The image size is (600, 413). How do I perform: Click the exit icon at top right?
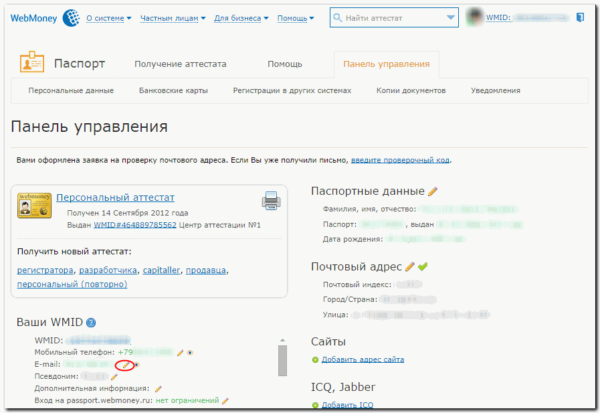580,18
